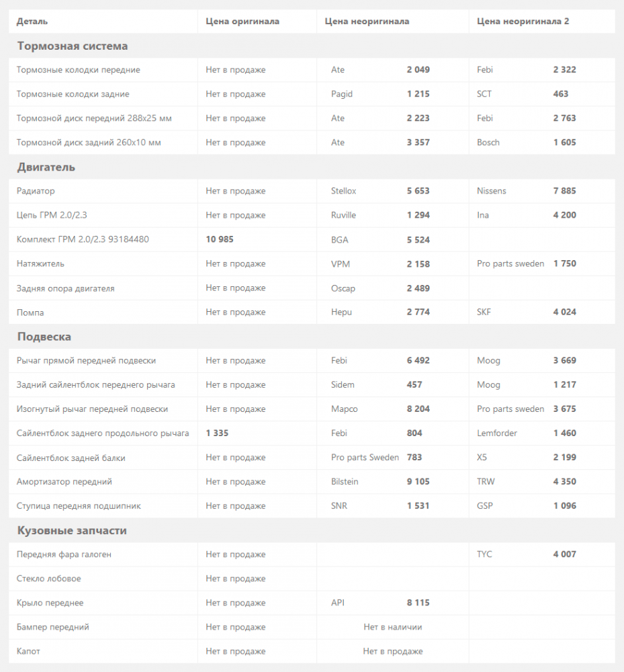This screenshot has height=672, width=624.
Task: Click the SKF brand in the Помпа row
Action: coord(484,312)
